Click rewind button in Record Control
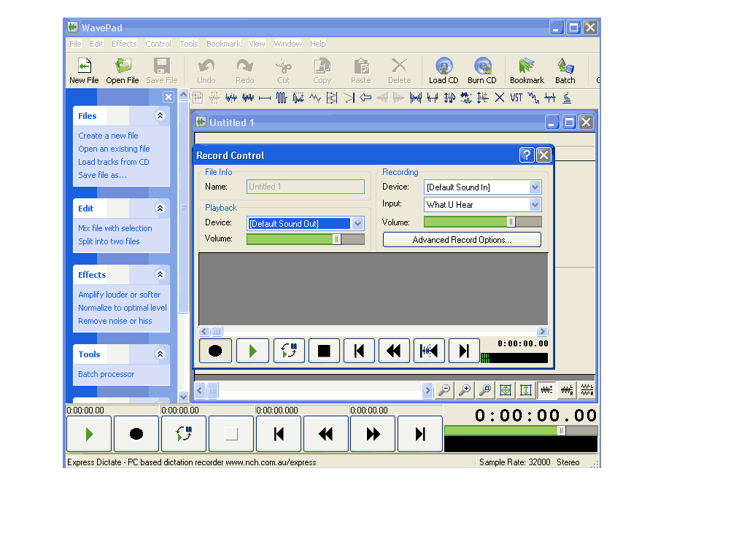747x560 pixels. [x=393, y=351]
